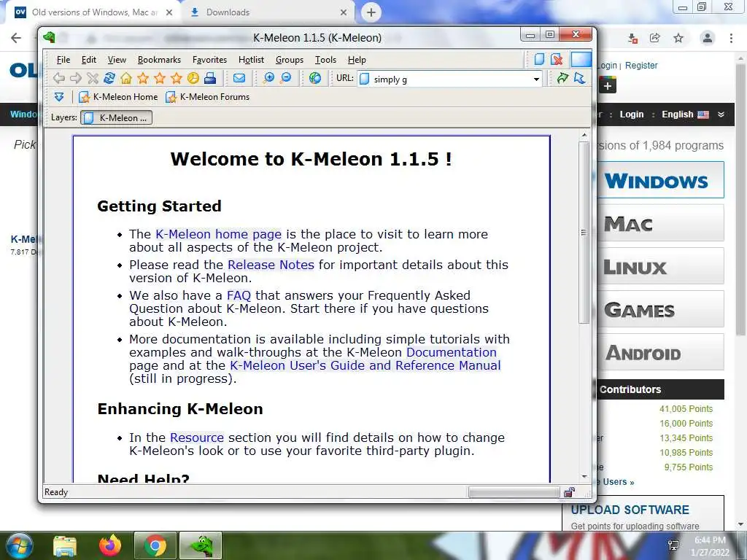Open a new Chrome tab with plus button
This screenshot has width=747, height=560.
[x=371, y=12]
